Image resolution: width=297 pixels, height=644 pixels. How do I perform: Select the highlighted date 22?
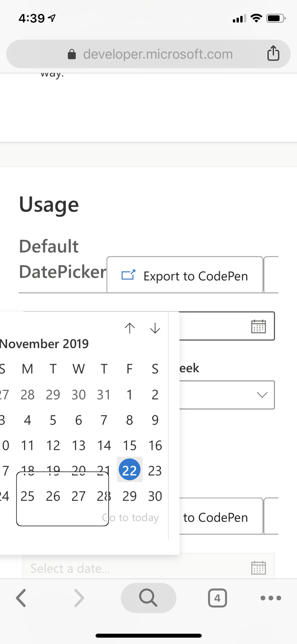point(129,470)
